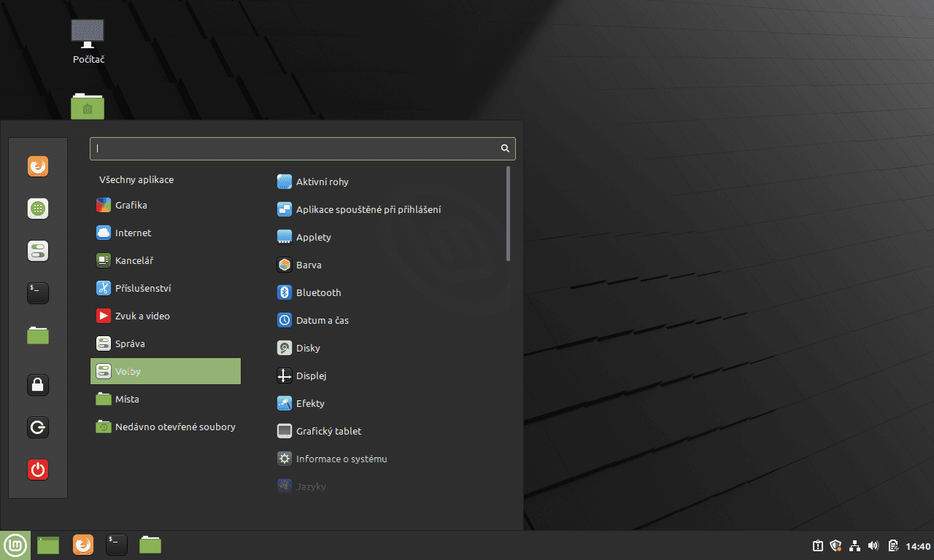Viewport: 934px width, 560px height.
Task: Click the menu search input field
Action: tap(292, 148)
